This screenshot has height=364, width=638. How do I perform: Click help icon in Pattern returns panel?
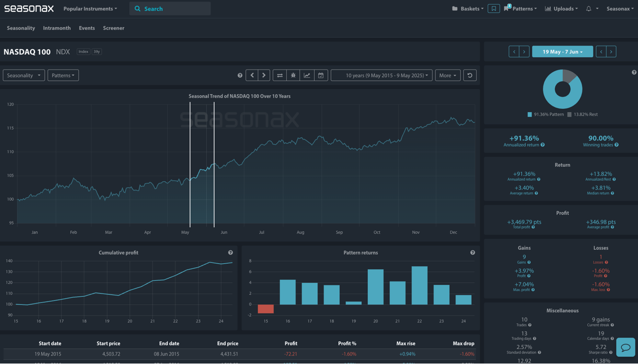click(473, 253)
